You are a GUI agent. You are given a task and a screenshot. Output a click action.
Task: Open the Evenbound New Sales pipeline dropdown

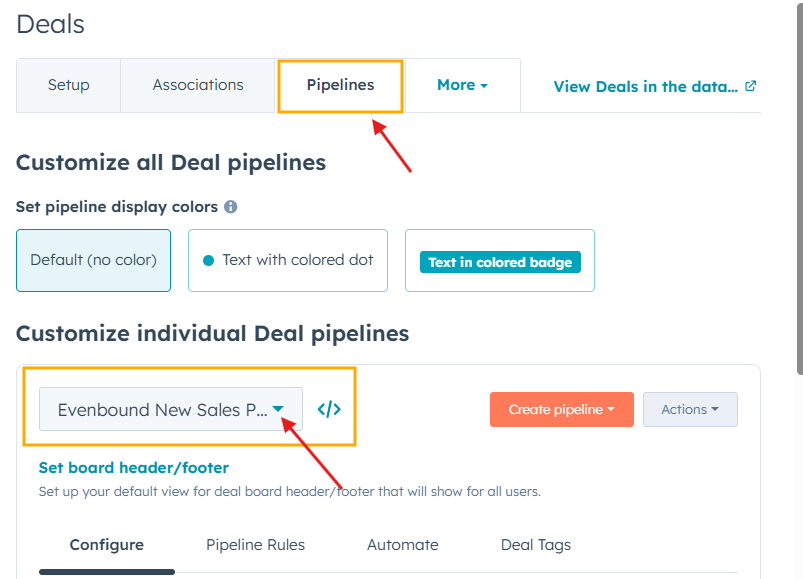point(171,409)
